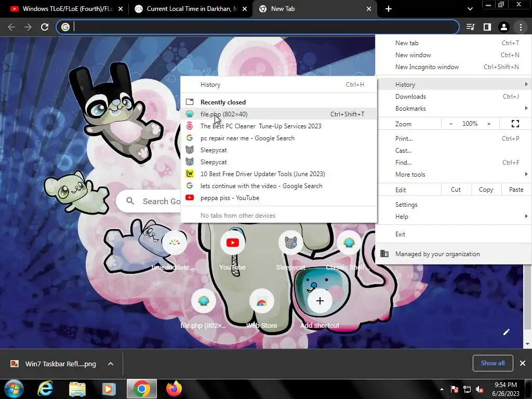Open the profile avatar icon
Screen dimensions: 532x399
[x=504, y=27]
